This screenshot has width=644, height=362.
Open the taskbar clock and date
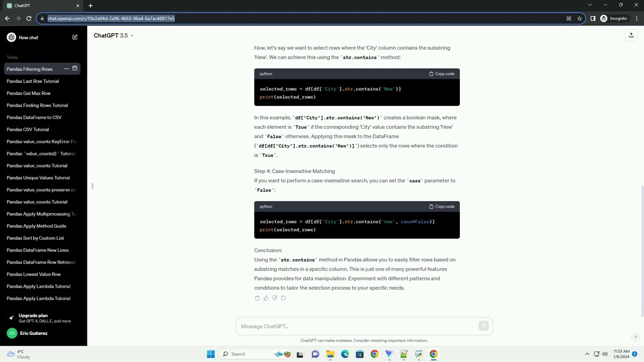pos(622,354)
